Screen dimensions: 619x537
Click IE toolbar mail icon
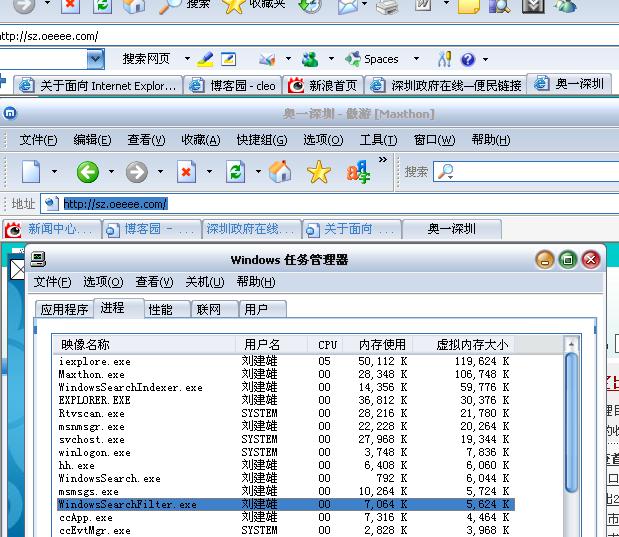point(267,59)
